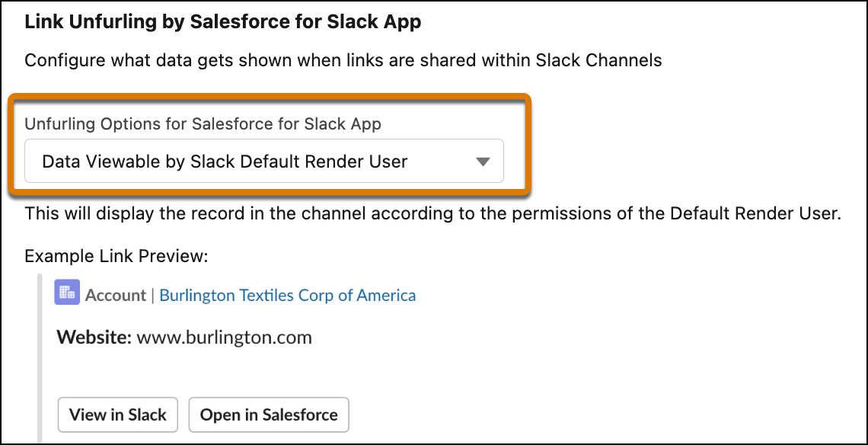The image size is (868, 445).
Task: Select a different option in the render user dropdown
Action: click(264, 161)
